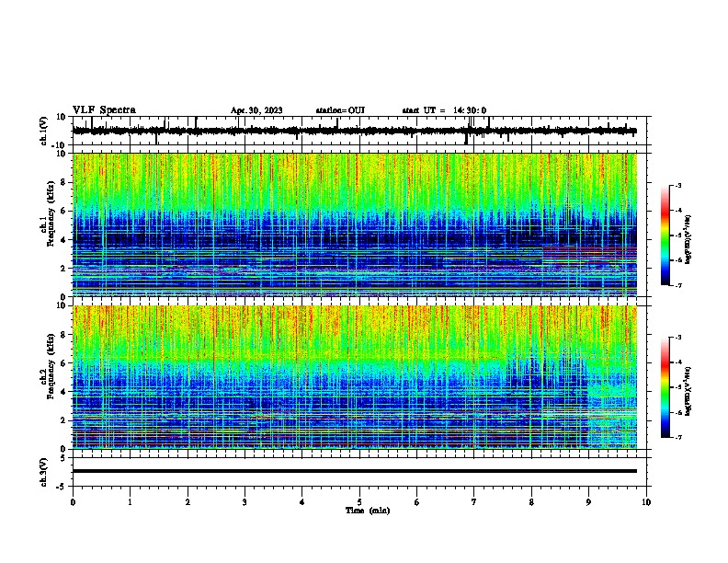The image size is (728, 563).
Task: Click the ch.3 flat black trace
Action: coord(354,471)
